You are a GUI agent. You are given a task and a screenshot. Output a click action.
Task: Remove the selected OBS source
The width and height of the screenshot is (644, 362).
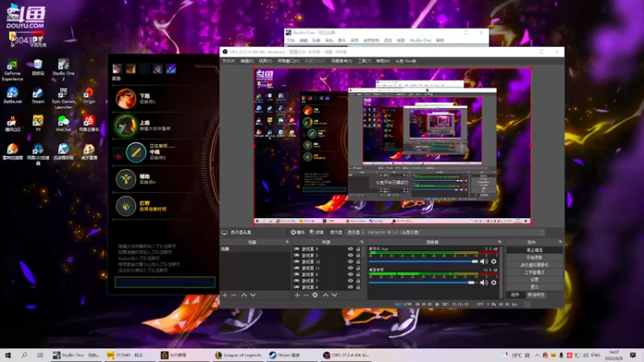coord(306,294)
